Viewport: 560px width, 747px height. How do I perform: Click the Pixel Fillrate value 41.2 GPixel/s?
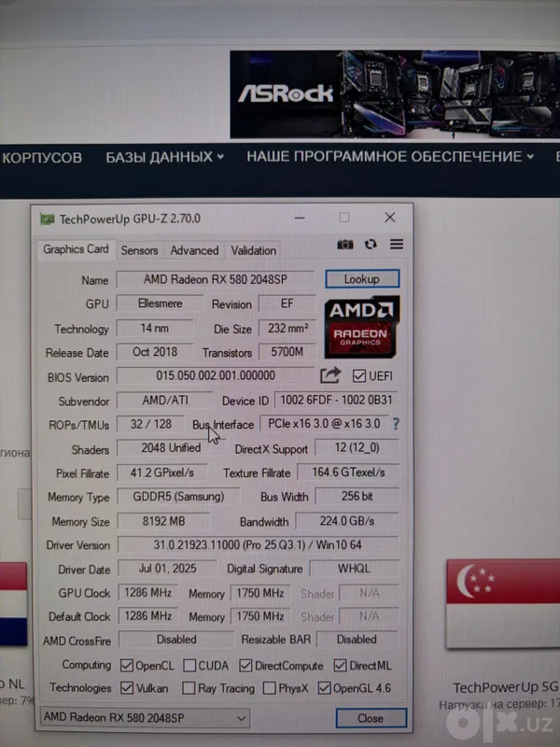point(161,472)
